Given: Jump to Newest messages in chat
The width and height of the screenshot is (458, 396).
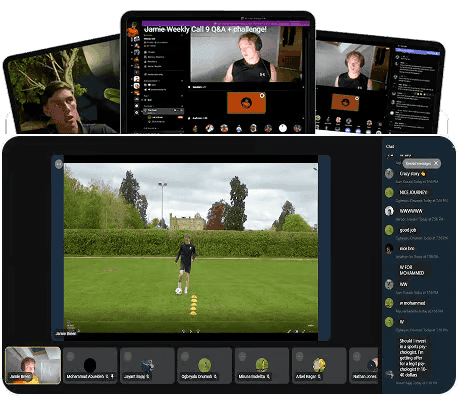Looking at the screenshot, I should [418, 163].
